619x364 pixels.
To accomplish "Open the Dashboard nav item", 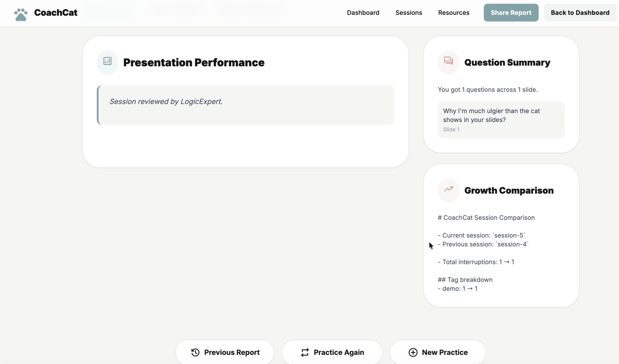I will point(363,12).
